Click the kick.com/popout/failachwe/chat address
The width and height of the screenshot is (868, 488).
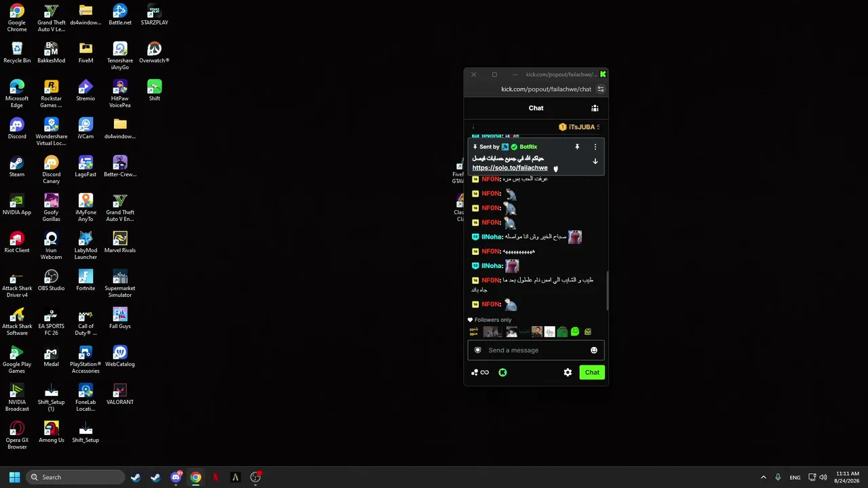[546, 89]
